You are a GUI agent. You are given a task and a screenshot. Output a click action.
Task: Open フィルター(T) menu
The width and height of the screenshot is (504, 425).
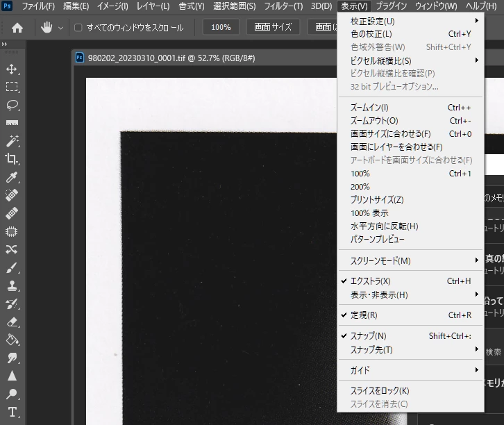click(x=283, y=6)
